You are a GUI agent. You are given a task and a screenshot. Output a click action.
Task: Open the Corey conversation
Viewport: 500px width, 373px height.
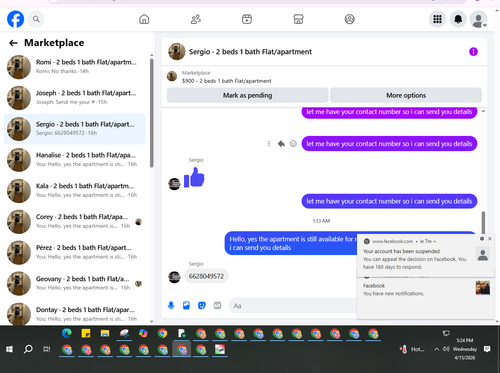[x=74, y=222]
